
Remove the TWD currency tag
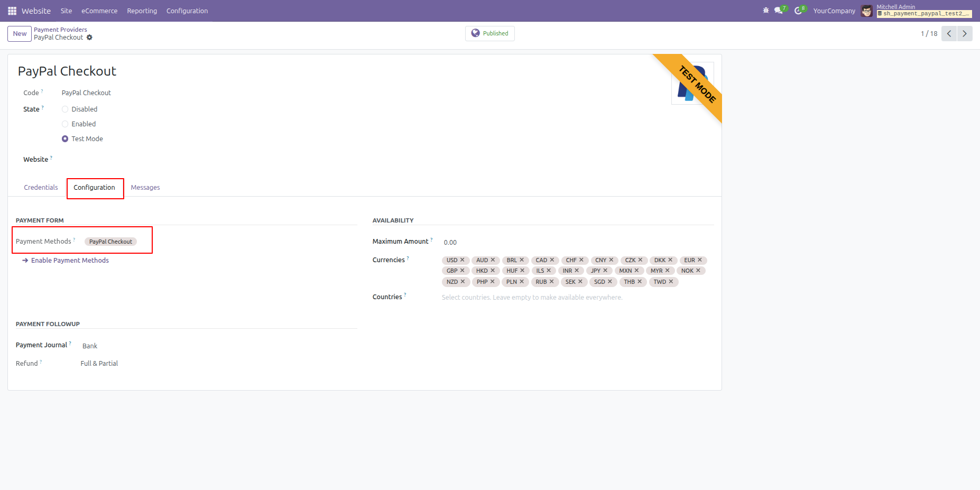(671, 282)
